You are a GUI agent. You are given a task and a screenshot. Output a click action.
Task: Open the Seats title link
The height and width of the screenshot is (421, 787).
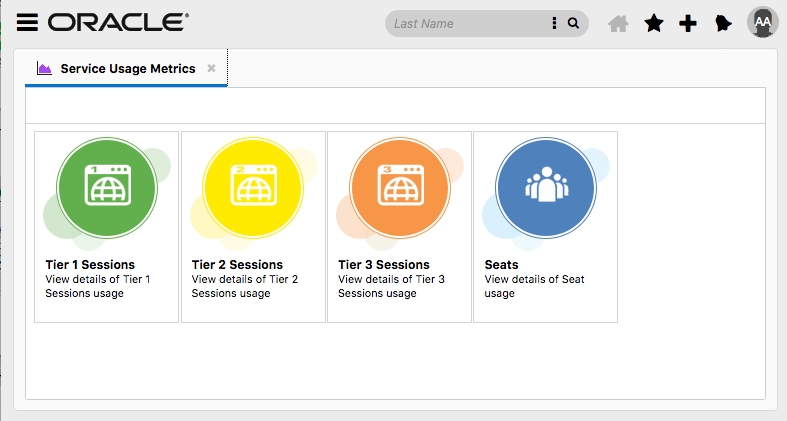point(501,265)
